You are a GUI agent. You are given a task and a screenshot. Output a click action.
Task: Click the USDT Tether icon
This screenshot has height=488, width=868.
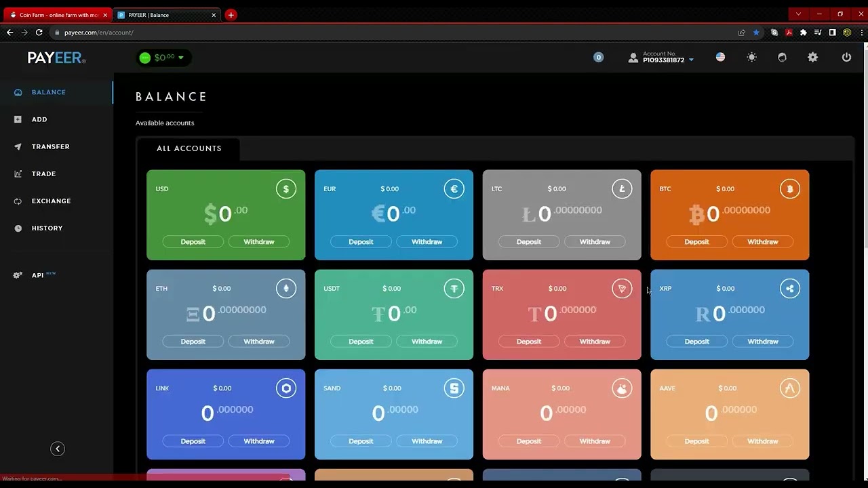point(454,289)
